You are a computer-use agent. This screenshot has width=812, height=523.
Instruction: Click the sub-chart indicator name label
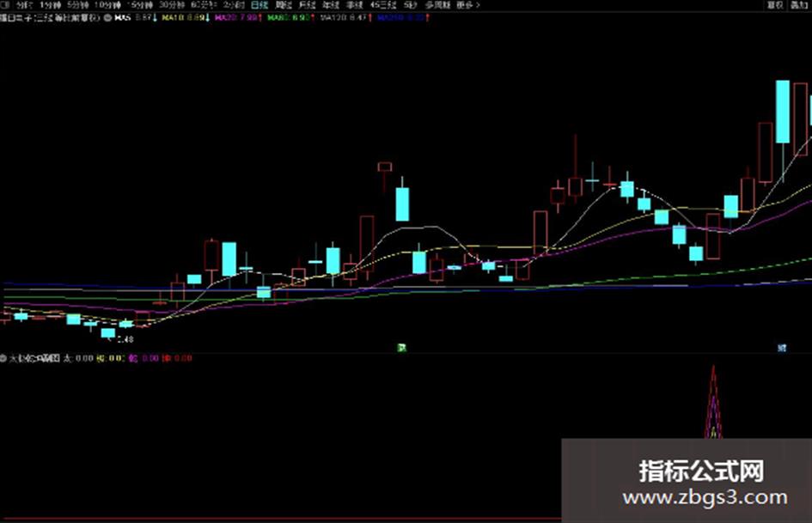(x=34, y=358)
